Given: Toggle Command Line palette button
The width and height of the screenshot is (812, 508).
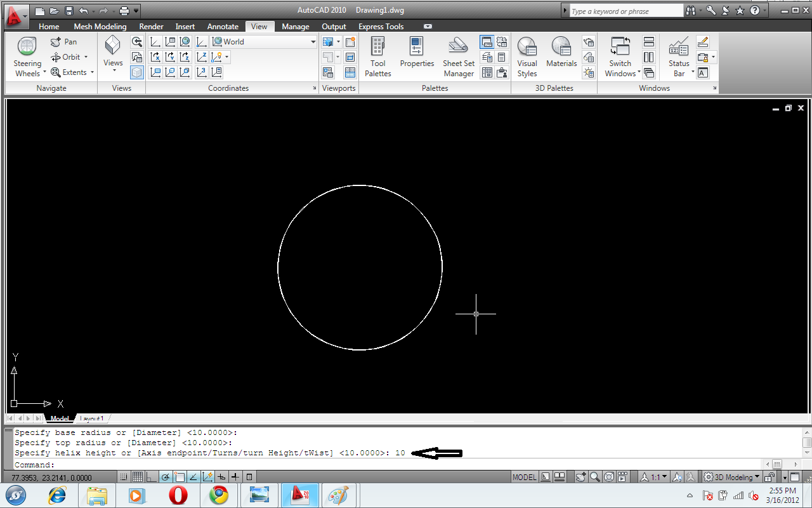Looking at the screenshot, I should [487, 42].
